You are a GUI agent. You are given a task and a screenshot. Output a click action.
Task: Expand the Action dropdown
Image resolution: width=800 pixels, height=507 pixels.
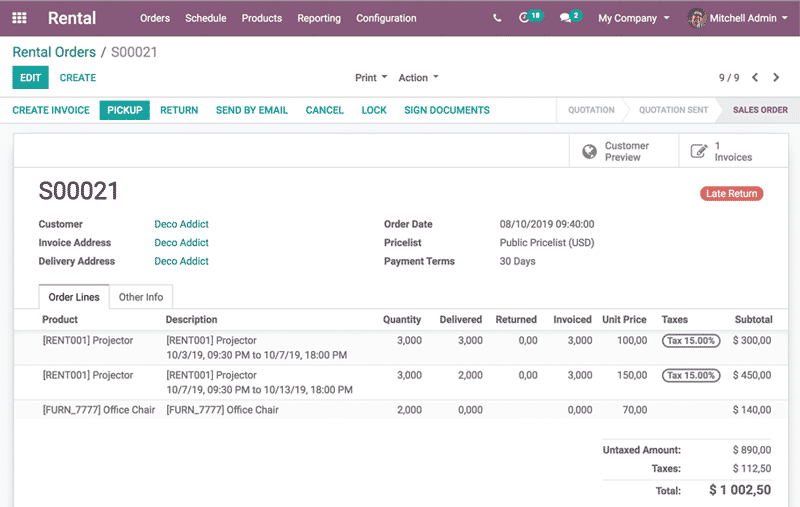(418, 77)
